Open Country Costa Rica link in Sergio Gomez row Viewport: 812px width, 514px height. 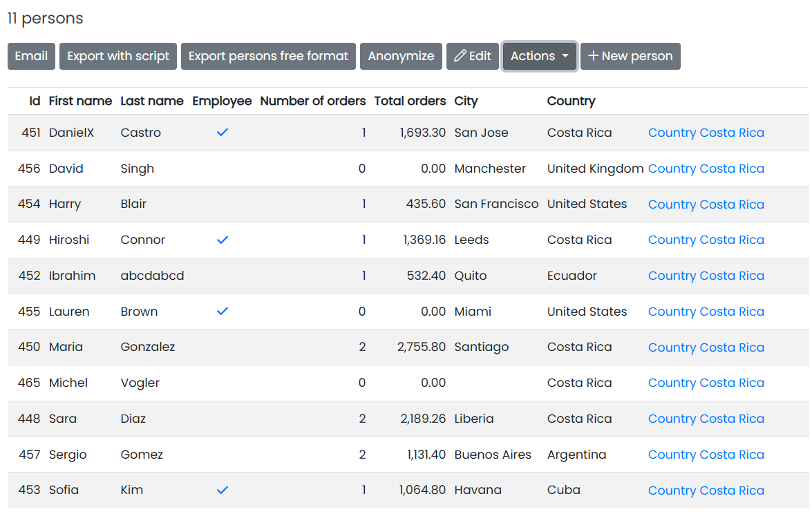point(706,455)
